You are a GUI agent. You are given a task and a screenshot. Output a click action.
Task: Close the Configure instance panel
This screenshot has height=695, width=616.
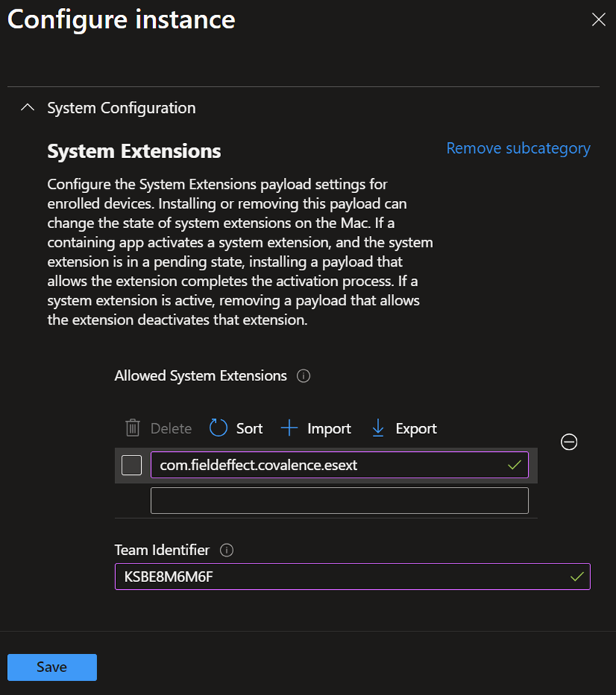(x=598, y=19)
